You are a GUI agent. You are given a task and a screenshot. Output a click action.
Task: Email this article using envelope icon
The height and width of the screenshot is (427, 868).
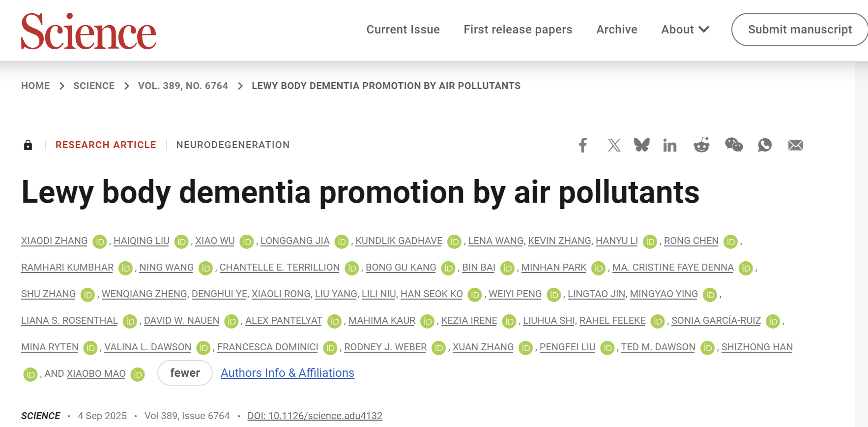795,145
